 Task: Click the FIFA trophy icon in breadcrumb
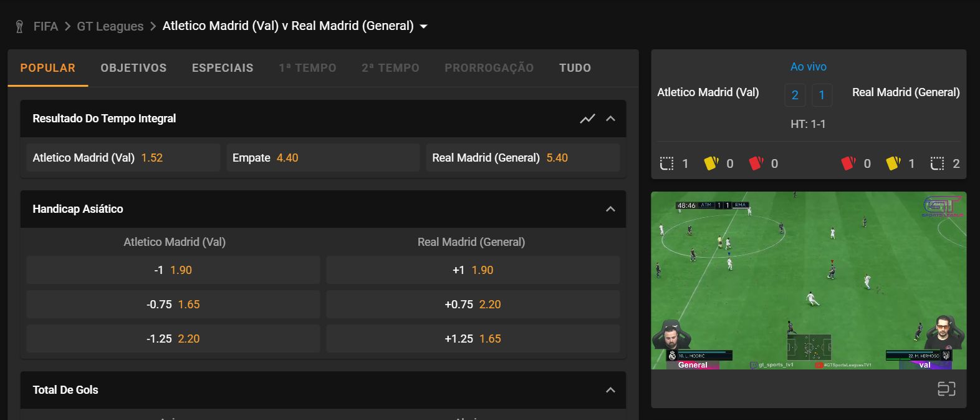tap(18, 26)
